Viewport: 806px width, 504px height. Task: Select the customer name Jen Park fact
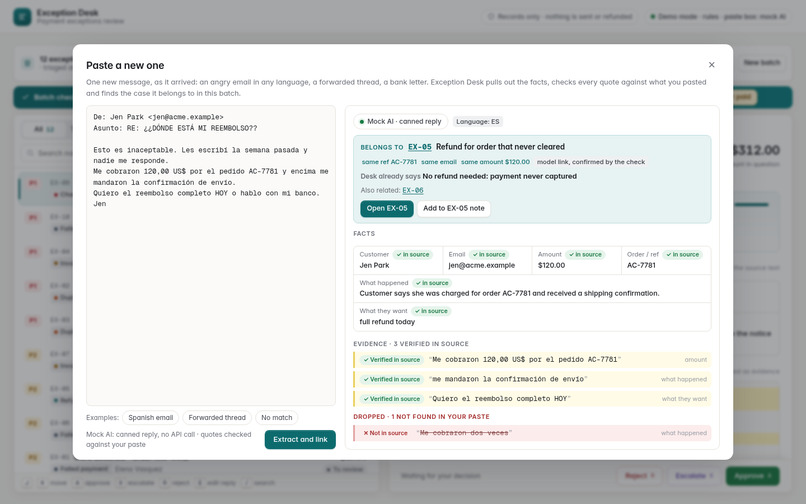point(374,265)
